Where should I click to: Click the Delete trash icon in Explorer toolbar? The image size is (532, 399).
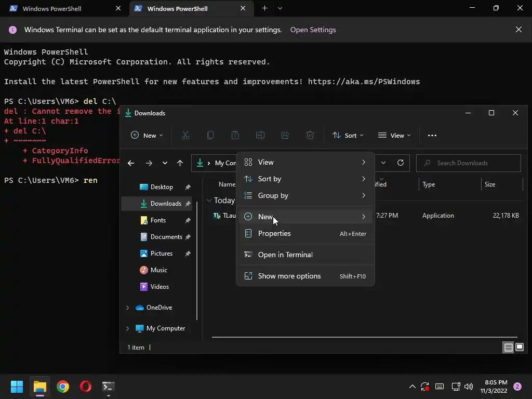coord(310,136)
